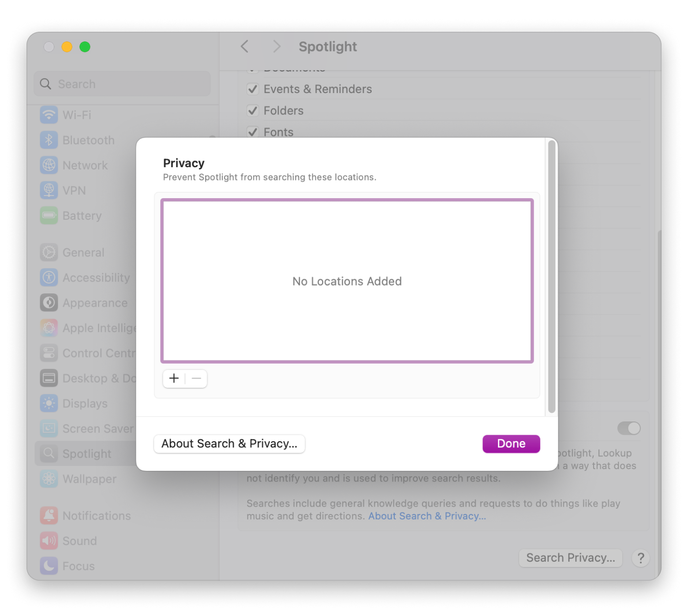
Task: Toggle the switch above the privacy notice
Action: click(629, 428)
